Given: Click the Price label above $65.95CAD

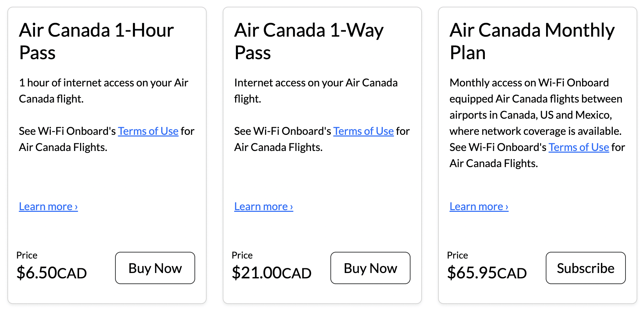Looking at the screenshot, I should click(457, 255).
